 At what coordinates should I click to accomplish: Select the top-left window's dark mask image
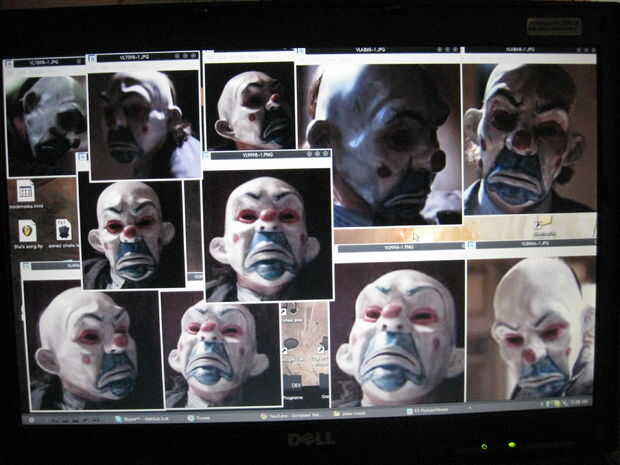pos(47,125)
